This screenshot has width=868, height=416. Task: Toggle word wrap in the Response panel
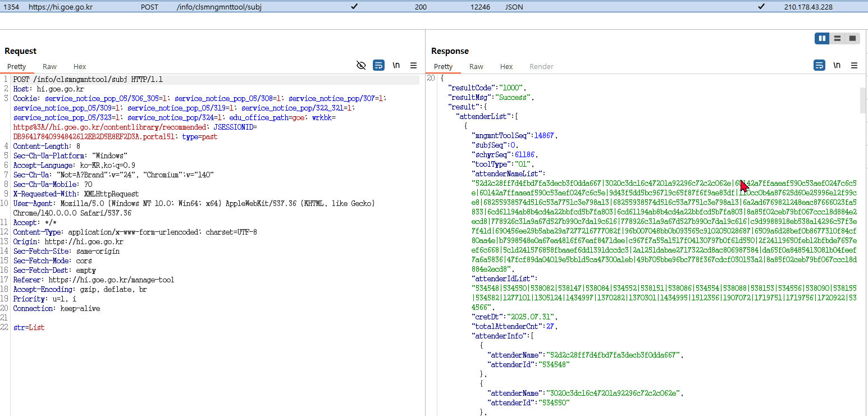(x=819, y=66)
